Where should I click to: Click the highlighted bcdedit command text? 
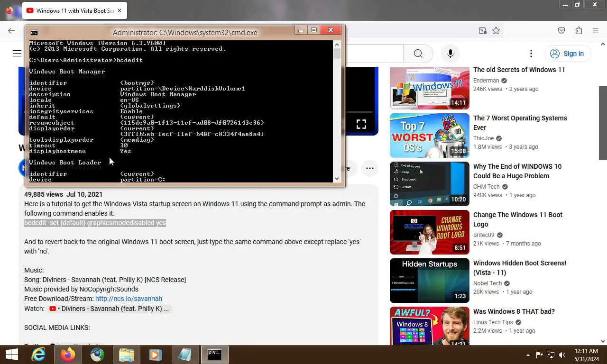95,223
